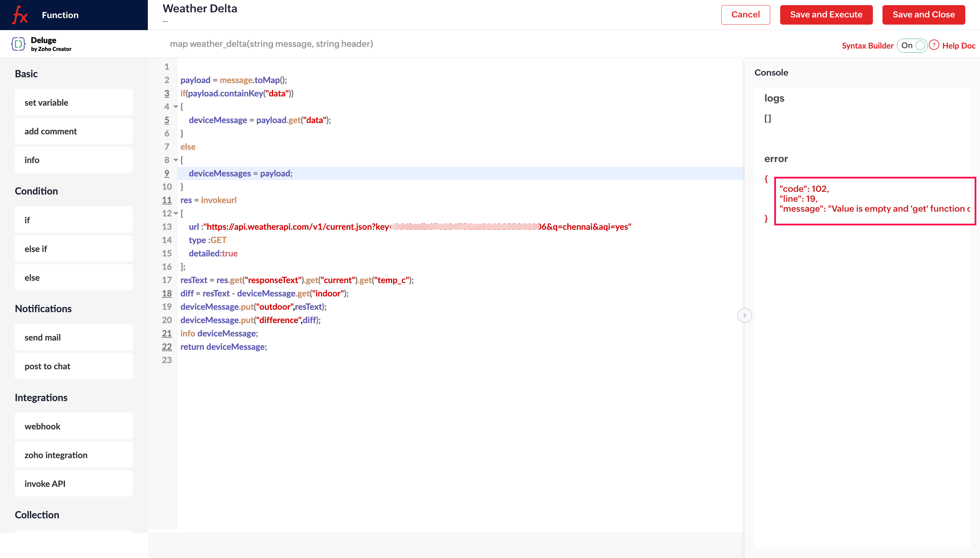Click Save and Execute button

tap(826, 15)
